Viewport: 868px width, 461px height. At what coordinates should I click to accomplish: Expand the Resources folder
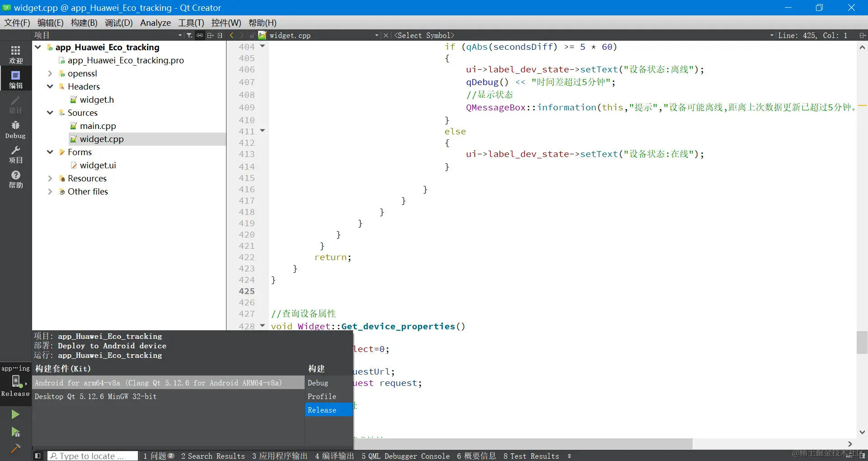click(x=50, y=178)
